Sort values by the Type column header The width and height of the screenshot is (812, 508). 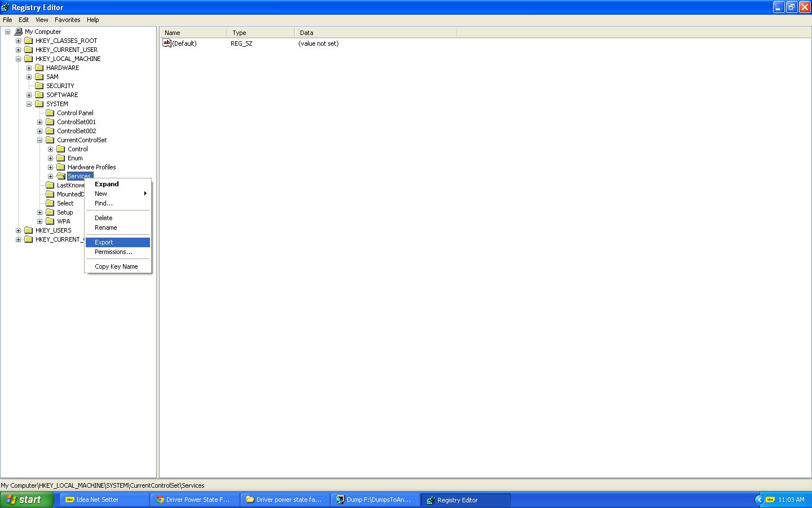click(239, 32)
